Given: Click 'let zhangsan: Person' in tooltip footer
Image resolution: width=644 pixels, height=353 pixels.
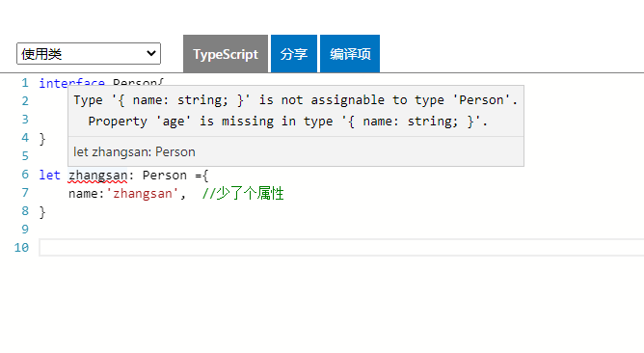Looking at the screenshot, I should click(x=134, y=152).
